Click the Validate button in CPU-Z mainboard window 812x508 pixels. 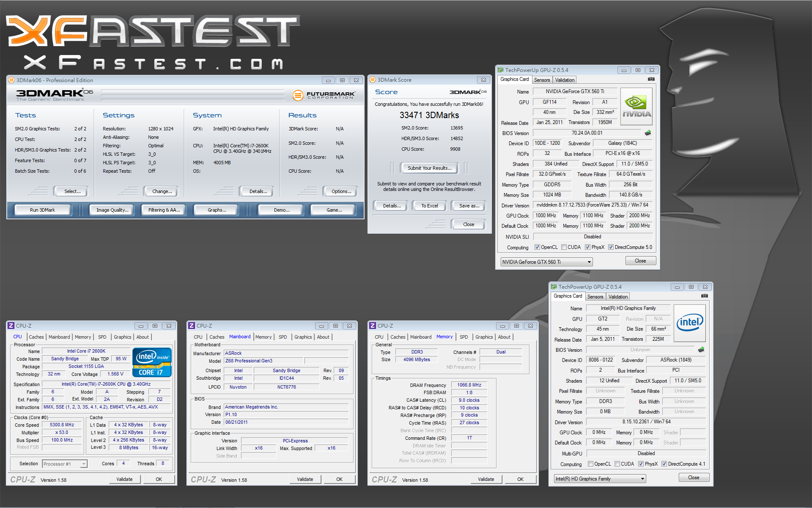[x=305, y=479]
